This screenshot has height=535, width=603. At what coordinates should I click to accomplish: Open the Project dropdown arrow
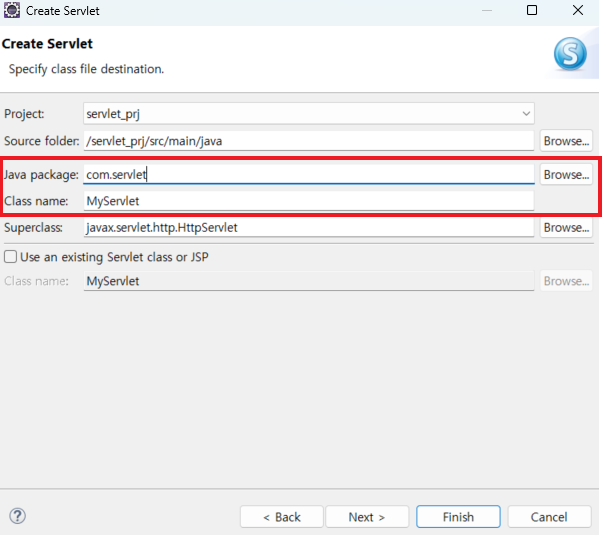click(x=526, y=113)
